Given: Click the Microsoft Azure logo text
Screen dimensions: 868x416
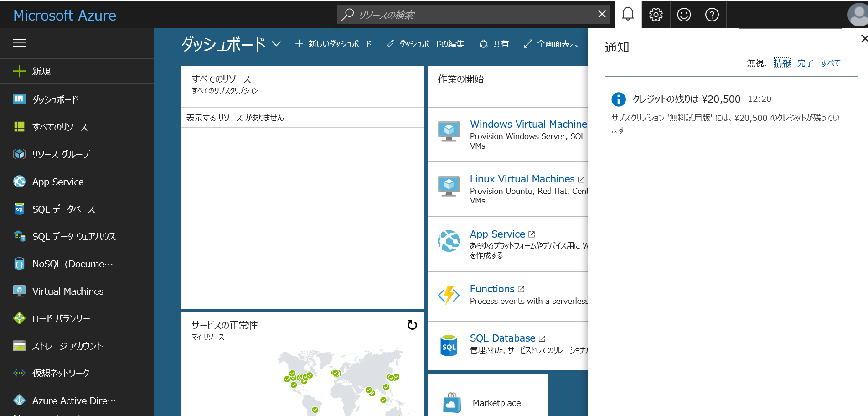Looking at the screenshot, I should [x=65, y=15].
